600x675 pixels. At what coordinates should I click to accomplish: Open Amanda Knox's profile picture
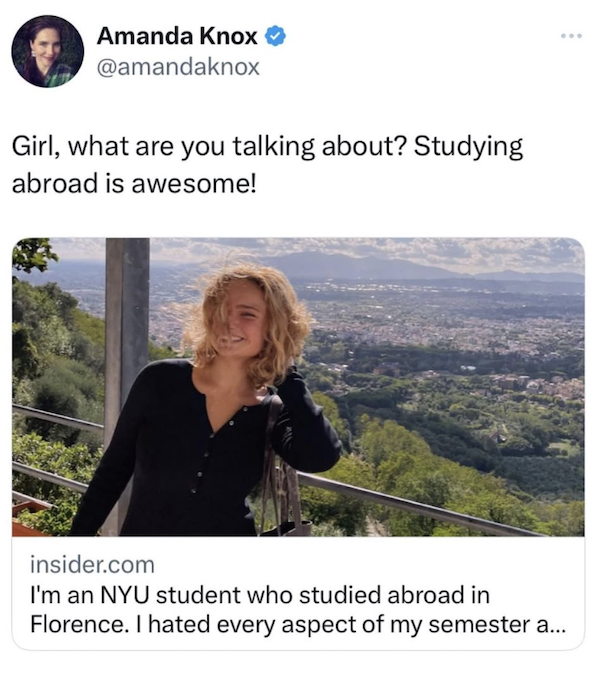pos(47,51)
